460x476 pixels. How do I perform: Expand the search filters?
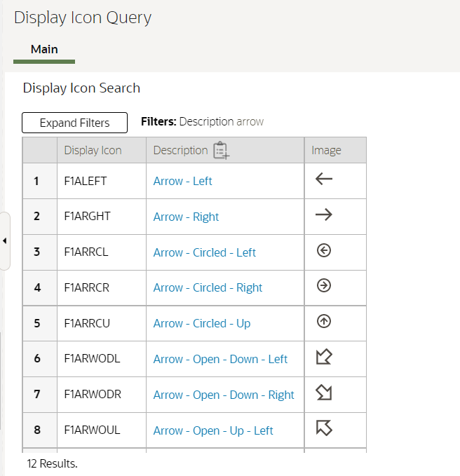(74, 123)
